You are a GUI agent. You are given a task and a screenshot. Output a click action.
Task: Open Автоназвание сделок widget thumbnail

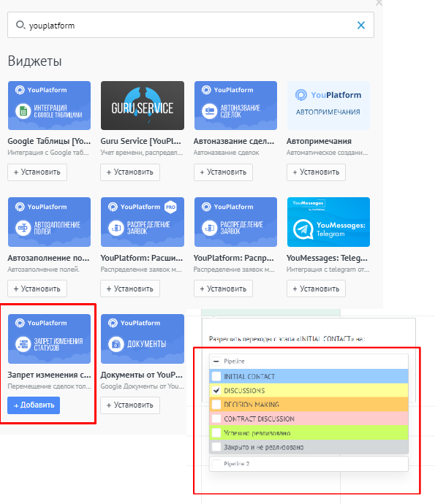[x=235, y=105]
